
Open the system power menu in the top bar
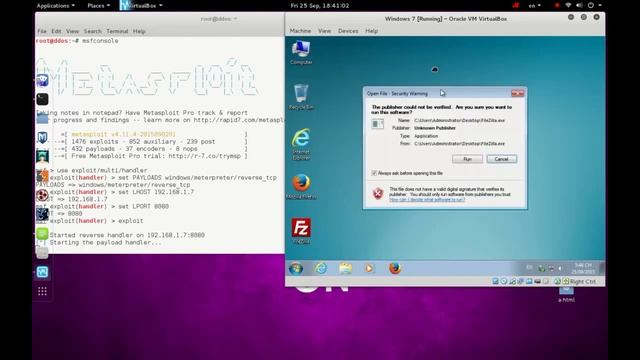tap(594, 6)
